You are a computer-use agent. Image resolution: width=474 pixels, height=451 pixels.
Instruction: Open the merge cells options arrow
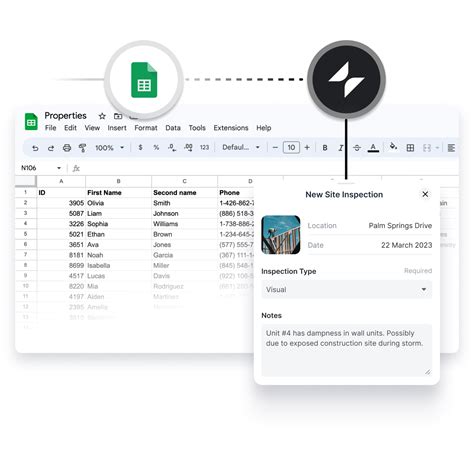(437, 148)
